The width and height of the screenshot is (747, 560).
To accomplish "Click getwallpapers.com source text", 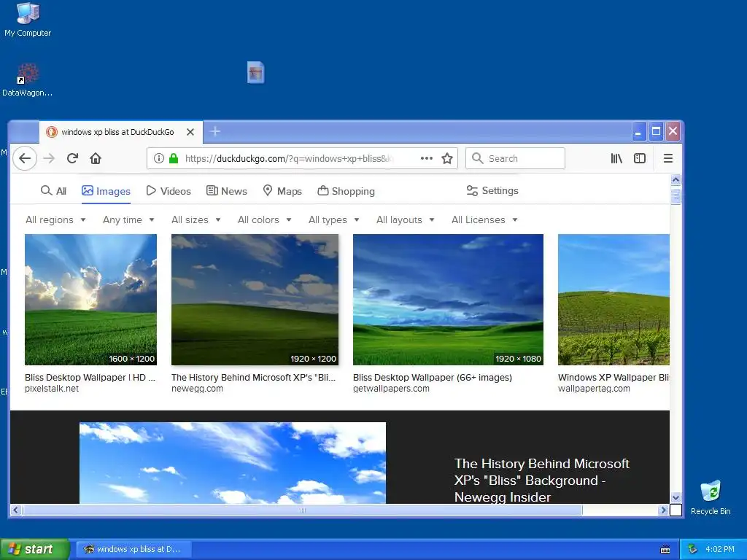I will pyautogui.click(x=391, y=389).
